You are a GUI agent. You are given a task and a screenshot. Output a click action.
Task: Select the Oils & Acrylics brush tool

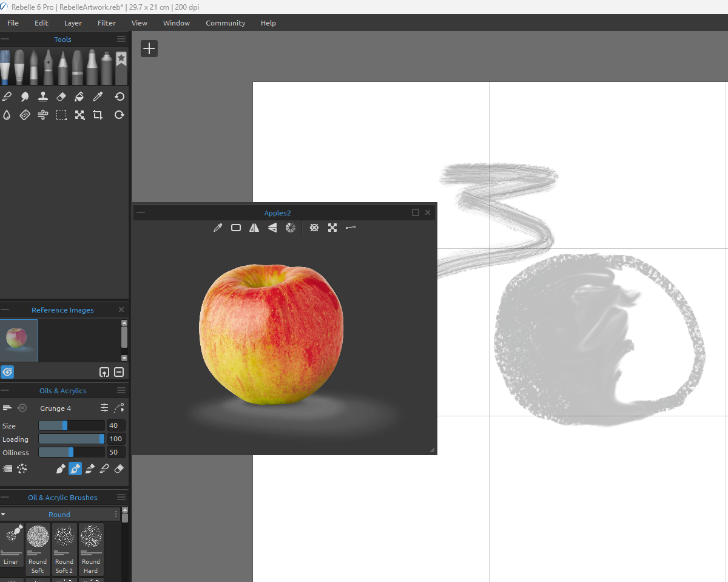(5, 67)
